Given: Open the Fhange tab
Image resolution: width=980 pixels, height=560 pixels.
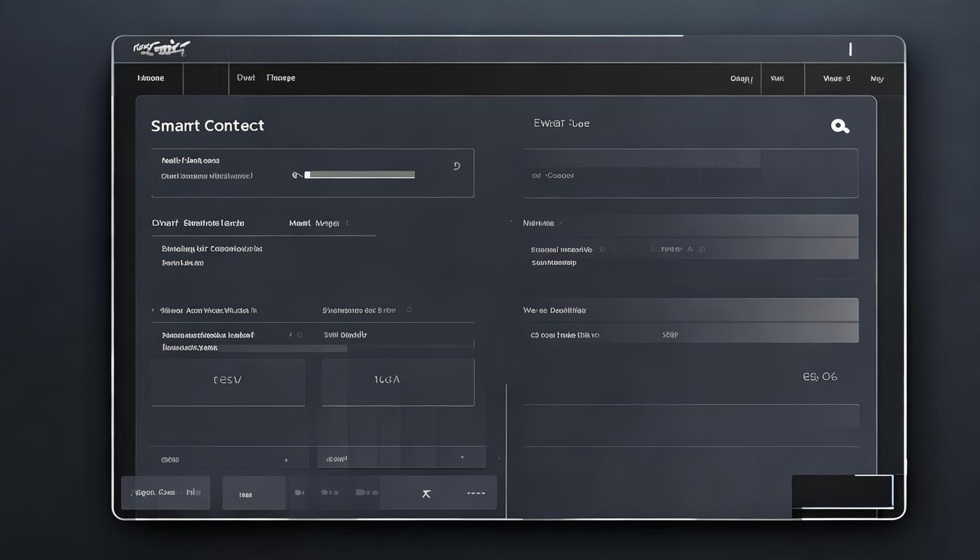Looking at the screenshot, I should point(281,77).
